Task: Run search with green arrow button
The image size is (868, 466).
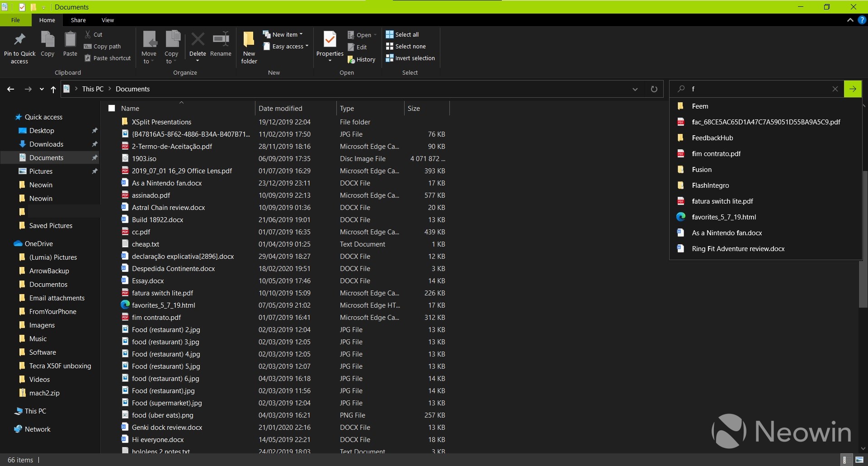Action: pyautogui.click(x=853, y=89)
